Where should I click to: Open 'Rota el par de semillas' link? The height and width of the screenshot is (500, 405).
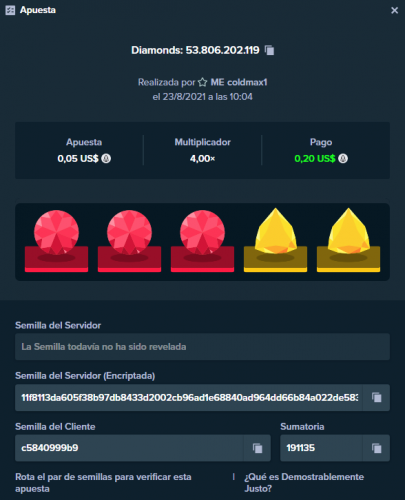(103, 483)
